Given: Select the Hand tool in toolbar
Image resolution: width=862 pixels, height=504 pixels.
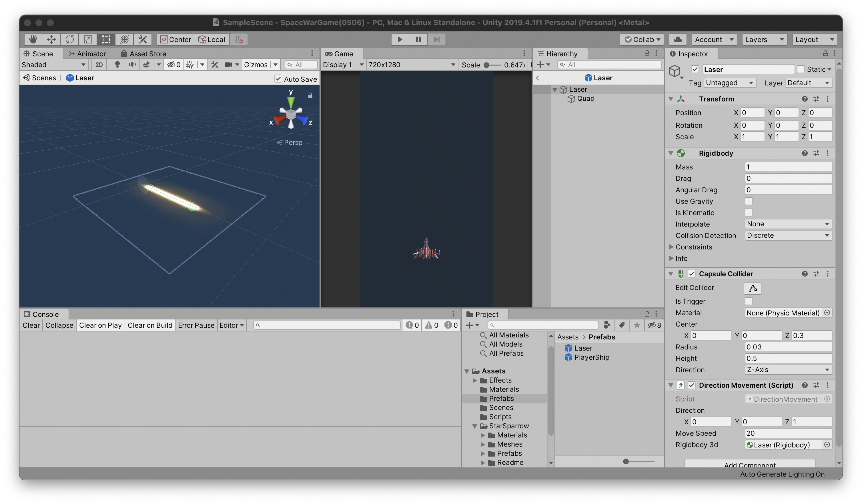Looking at the screenshot, I should tap(33, 39).
